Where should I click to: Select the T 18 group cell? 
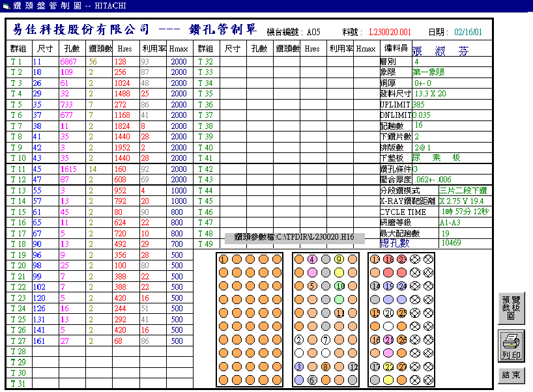click(18, 244)
